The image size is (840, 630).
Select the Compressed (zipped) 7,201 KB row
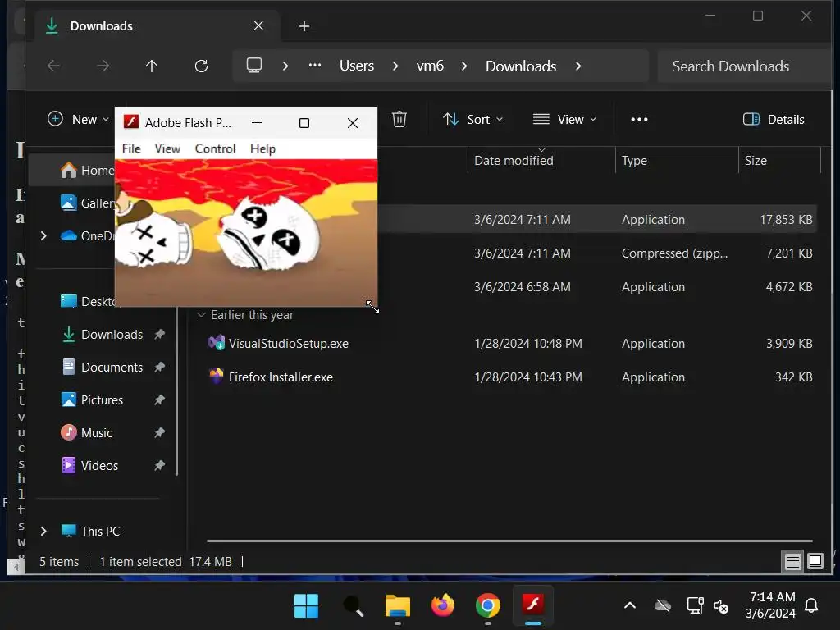click(597, 253)
